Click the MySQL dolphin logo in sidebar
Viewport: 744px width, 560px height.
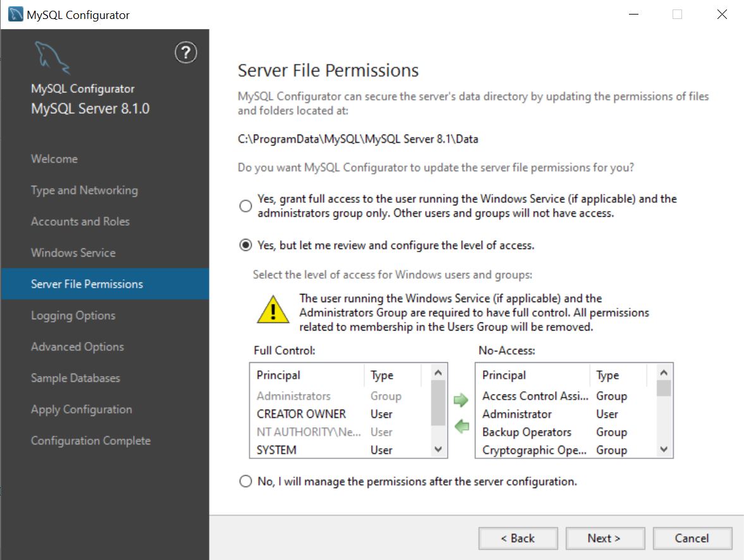(x=54, y=57)
